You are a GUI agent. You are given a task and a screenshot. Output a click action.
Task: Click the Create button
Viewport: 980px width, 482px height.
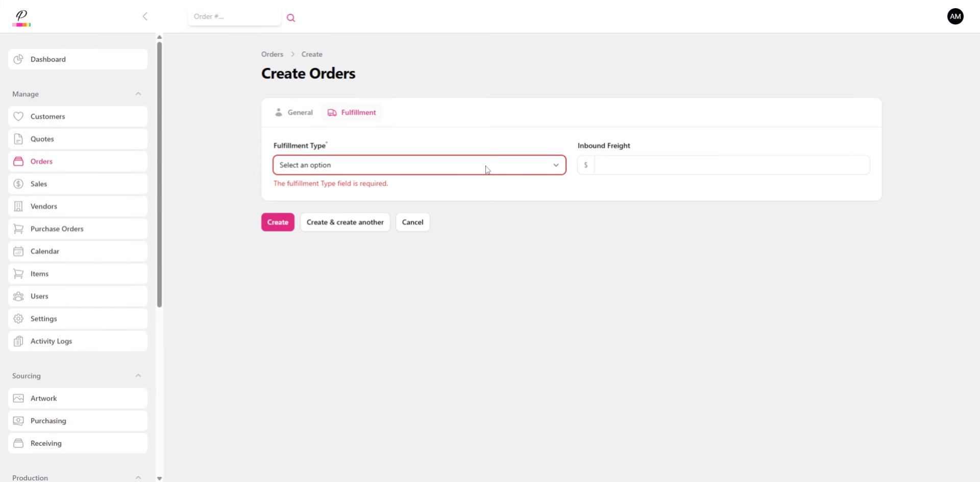click(x=277, y=222)
